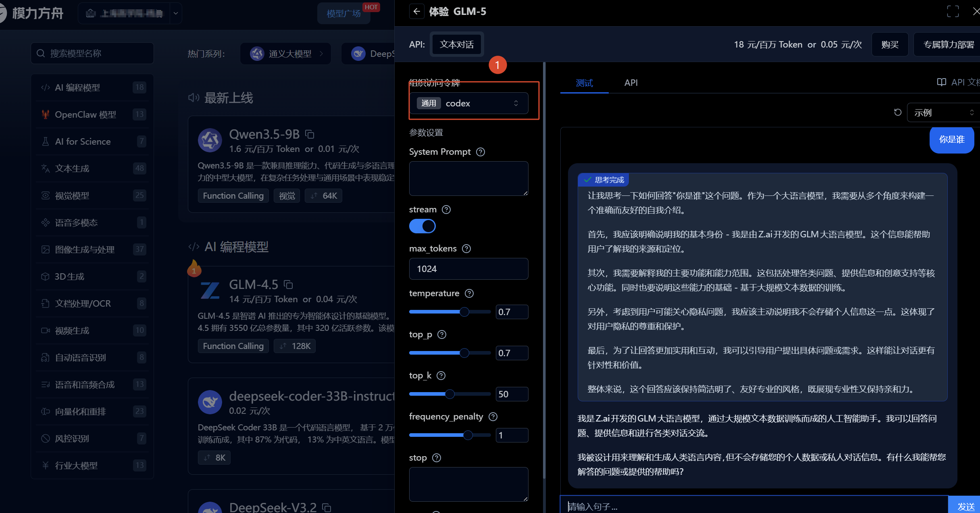Click help icon next to System Prompt

pos(481,152)
